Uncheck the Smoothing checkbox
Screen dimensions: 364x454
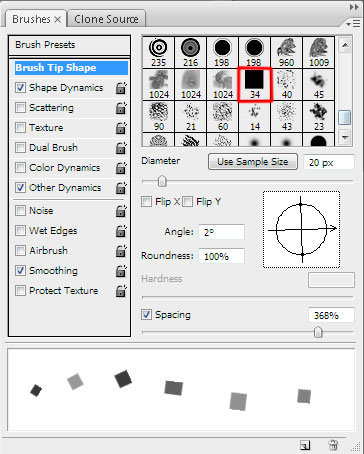tap(21, 271)
